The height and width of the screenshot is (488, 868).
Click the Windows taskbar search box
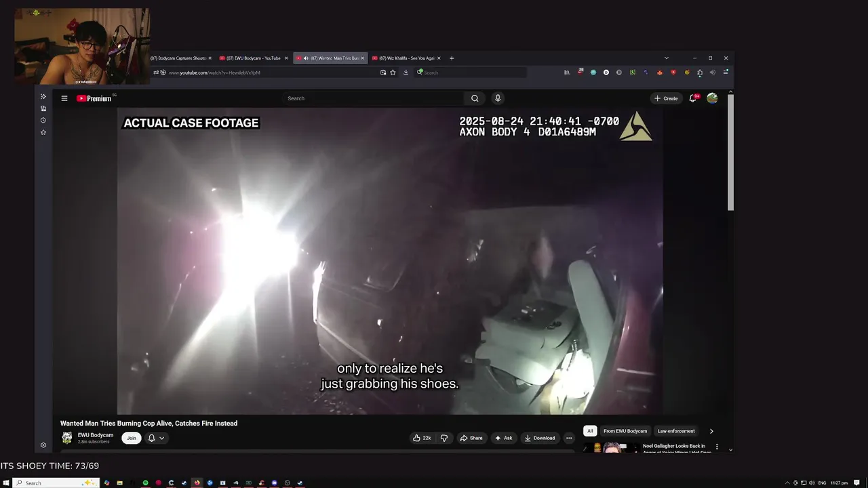[x=57, y=483]
